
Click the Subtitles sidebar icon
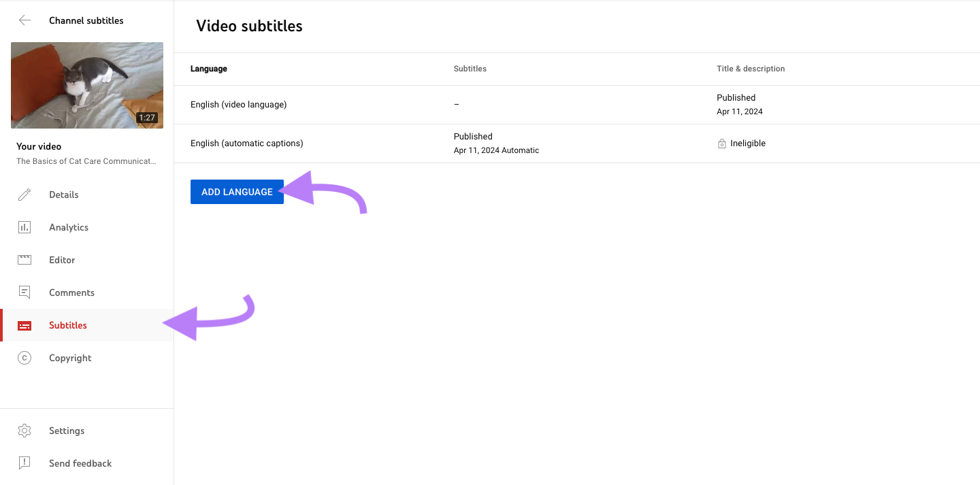24,324
